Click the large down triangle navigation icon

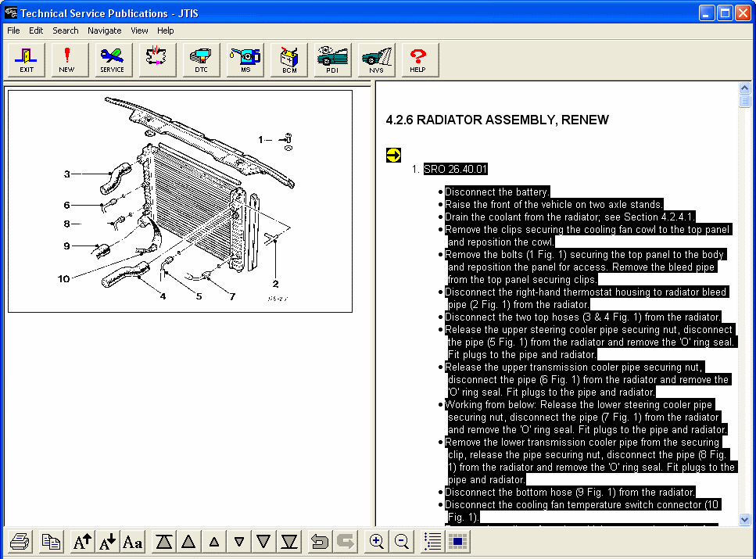263,542
